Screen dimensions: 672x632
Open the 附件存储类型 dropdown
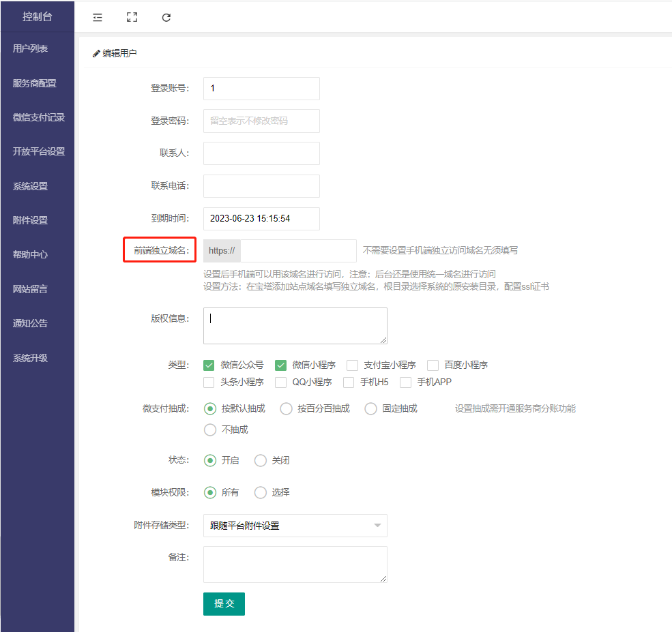tap(295, 526)
